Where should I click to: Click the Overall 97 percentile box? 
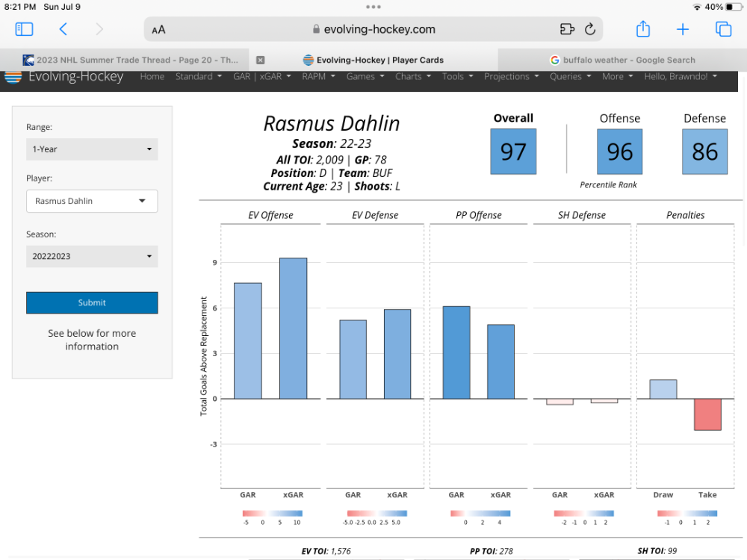click(x=513, y=152)
